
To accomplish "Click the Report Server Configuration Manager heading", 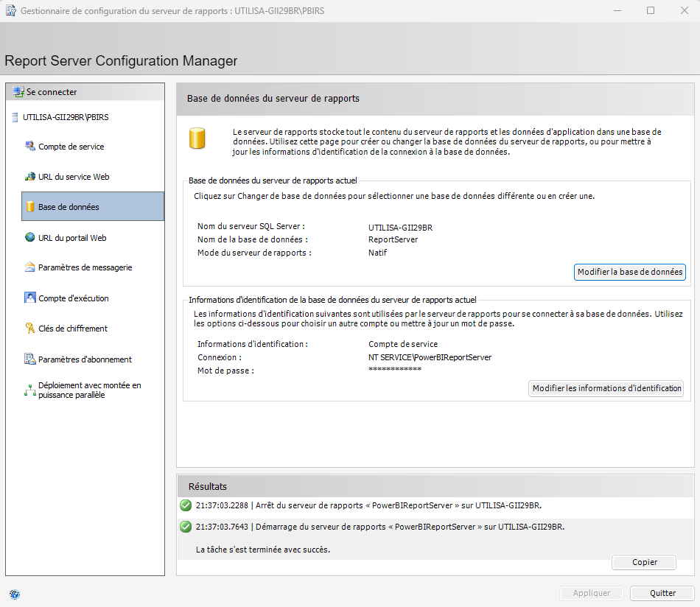I will click(121, 60).
